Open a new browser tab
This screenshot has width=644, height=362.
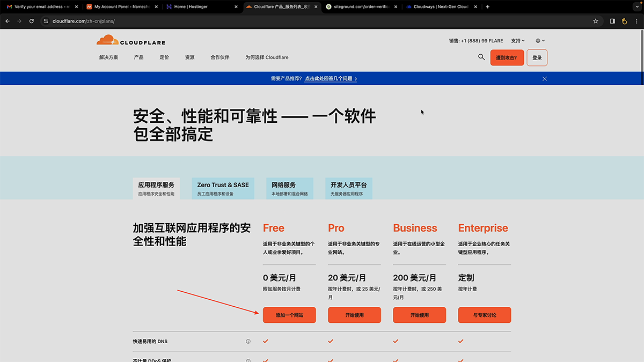487,7
